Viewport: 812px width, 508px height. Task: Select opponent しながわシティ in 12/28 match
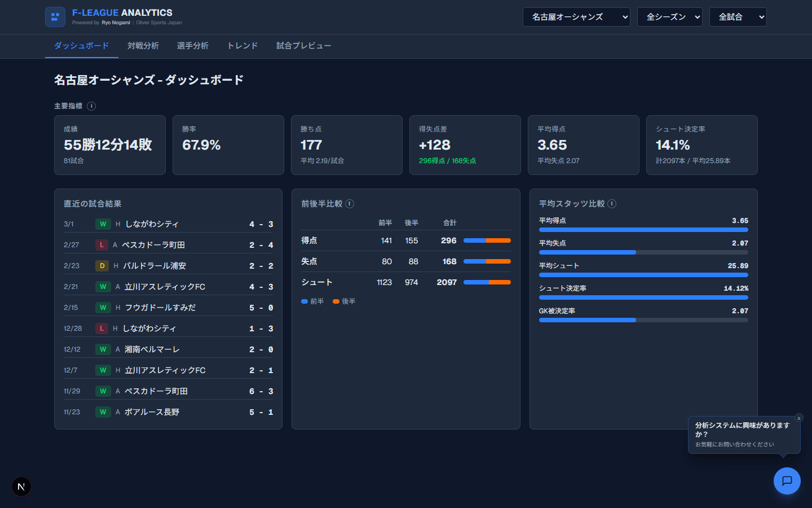[149, 329]
